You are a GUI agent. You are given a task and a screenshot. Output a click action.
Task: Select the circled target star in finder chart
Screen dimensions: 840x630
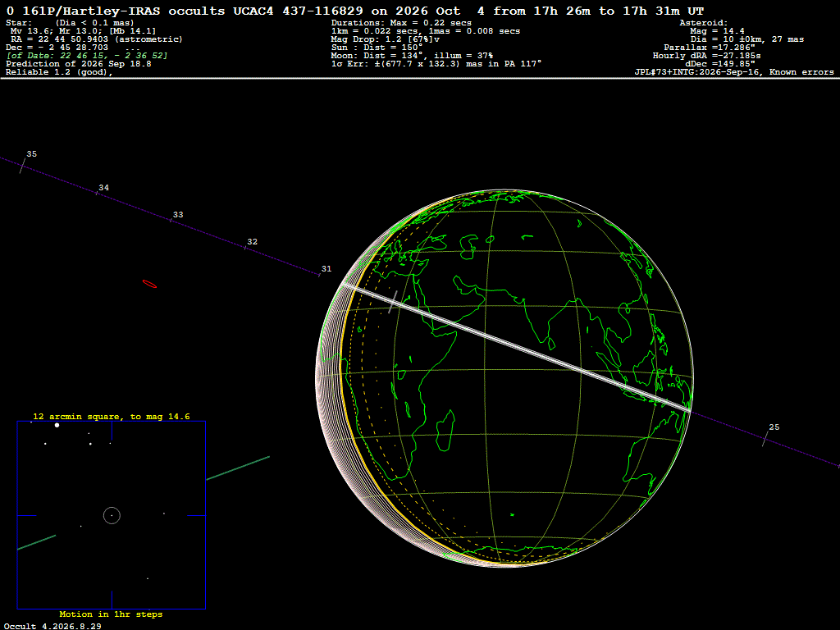112,515
